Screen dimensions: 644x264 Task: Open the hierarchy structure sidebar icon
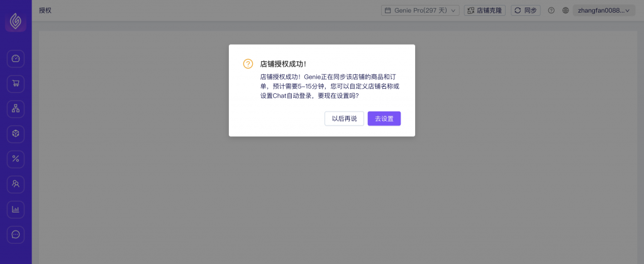coord(16,109)
